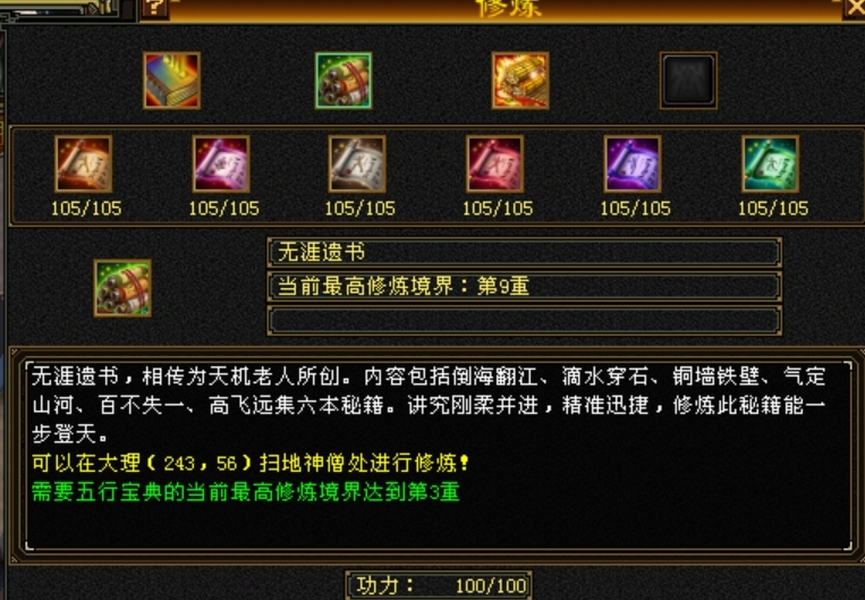Select the rainbow-colored book manual icon

pyautogui.click(x=172, y=81)
